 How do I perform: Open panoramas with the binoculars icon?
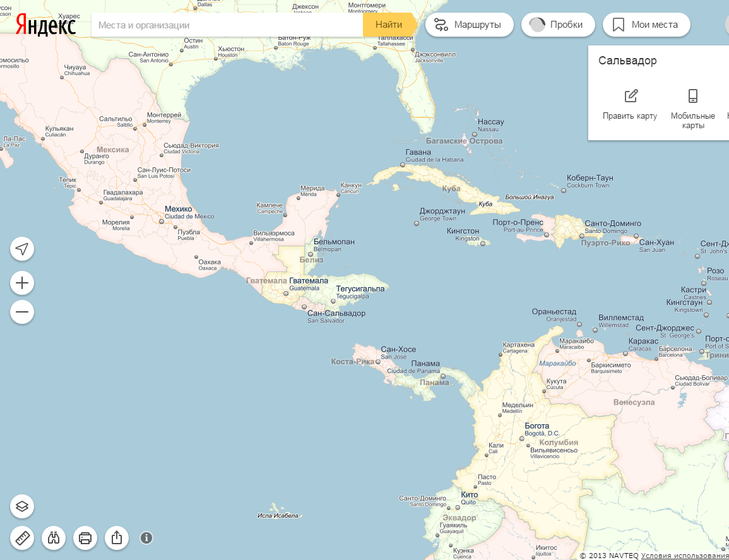point(54,538)
